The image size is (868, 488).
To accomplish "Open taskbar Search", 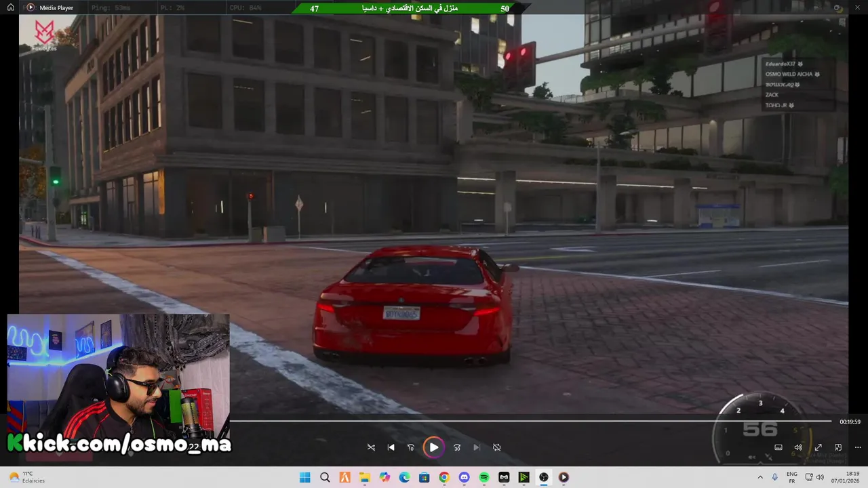I will pyautogui.click(x=325, y=477).
